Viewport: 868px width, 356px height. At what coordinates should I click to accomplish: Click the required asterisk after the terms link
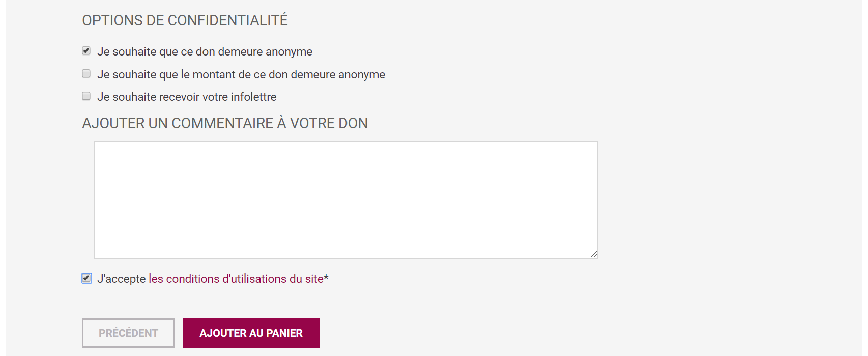tap(326, 278)
